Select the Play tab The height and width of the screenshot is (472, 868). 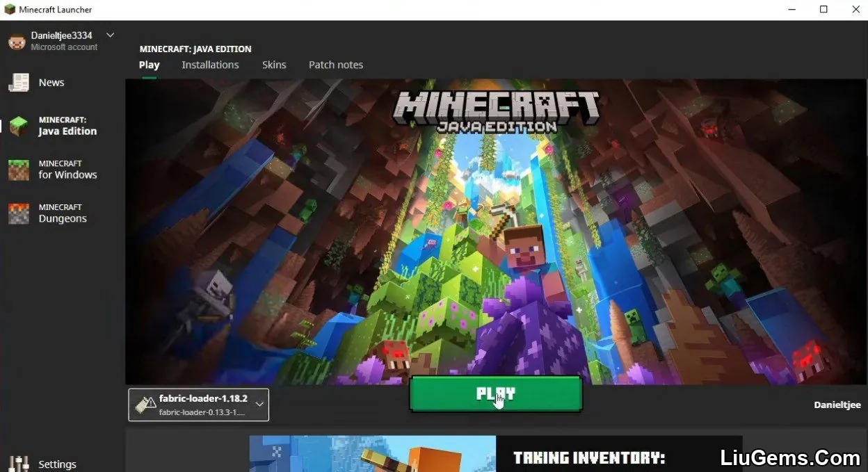[149, 65]
